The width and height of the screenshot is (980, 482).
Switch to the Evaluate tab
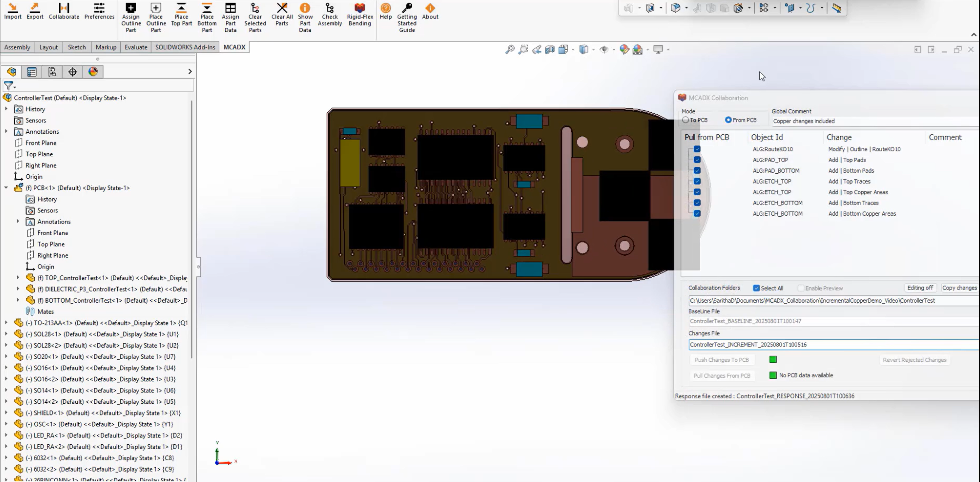136,47
